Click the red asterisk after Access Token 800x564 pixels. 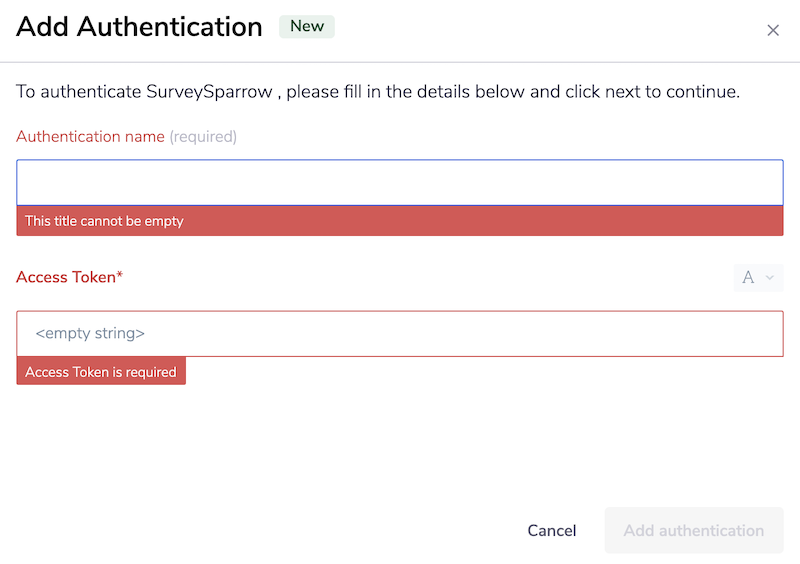[x=120, y=276]
